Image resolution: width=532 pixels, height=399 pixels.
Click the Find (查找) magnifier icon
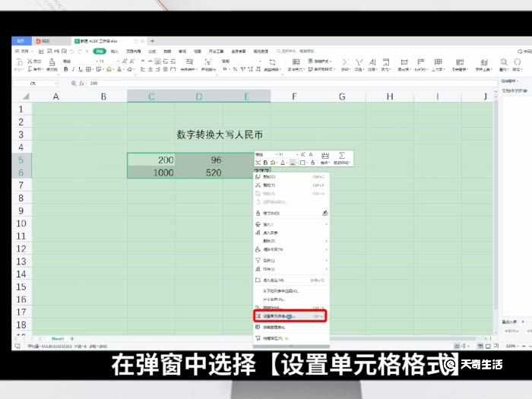503,62
